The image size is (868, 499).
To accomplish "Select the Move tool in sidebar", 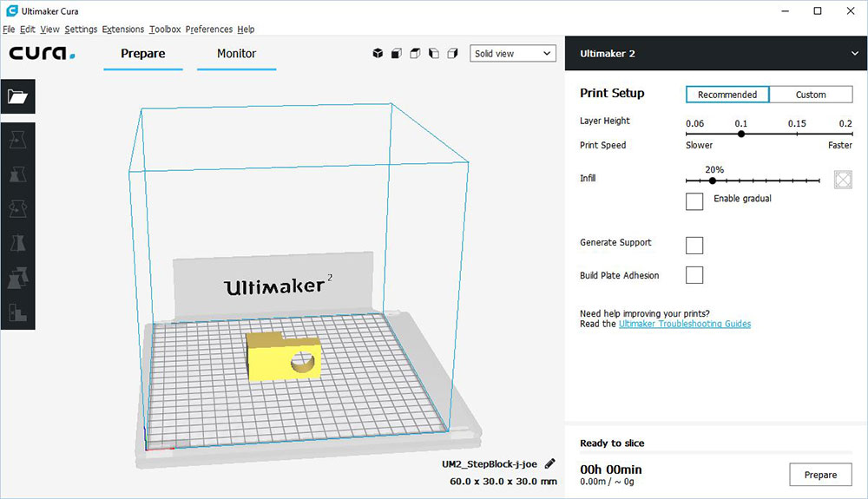I will click(18, 139).
